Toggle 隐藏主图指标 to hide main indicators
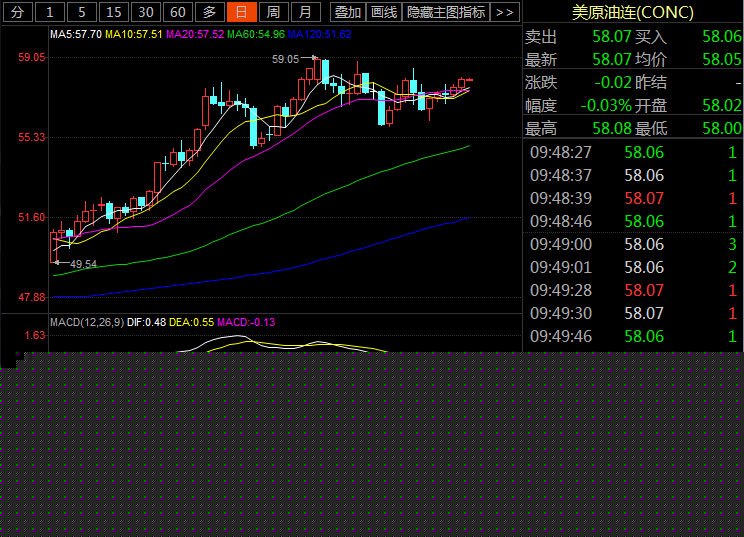 446,12
